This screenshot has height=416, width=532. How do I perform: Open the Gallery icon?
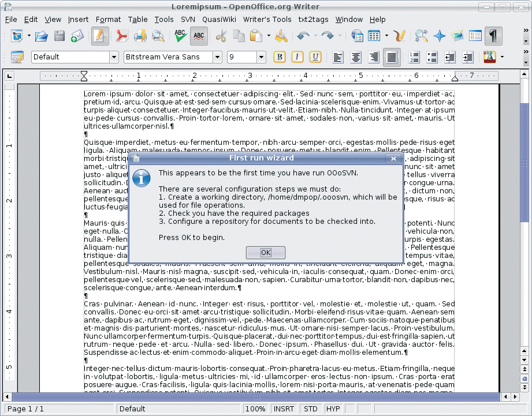pos(457,36)
